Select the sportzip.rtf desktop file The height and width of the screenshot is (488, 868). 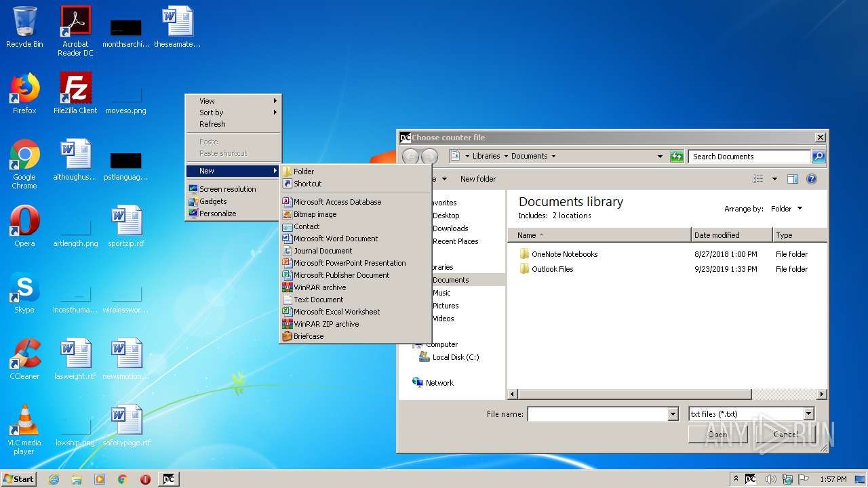pyautogui.click(x=126, y=226)
